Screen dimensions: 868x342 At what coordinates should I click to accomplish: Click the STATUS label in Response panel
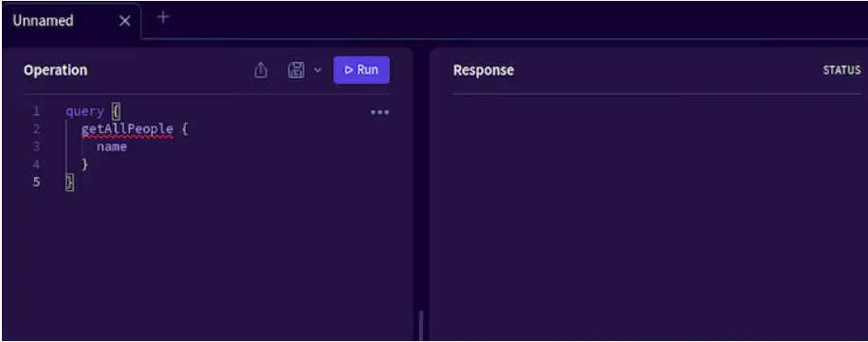tap(841, 70)
